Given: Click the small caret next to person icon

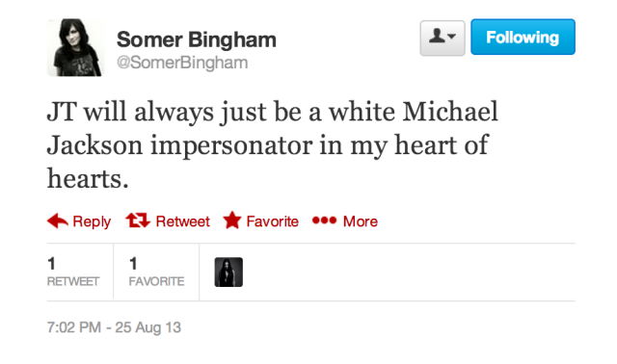Looking at the screenshot, I should click(x=451, y=37).
